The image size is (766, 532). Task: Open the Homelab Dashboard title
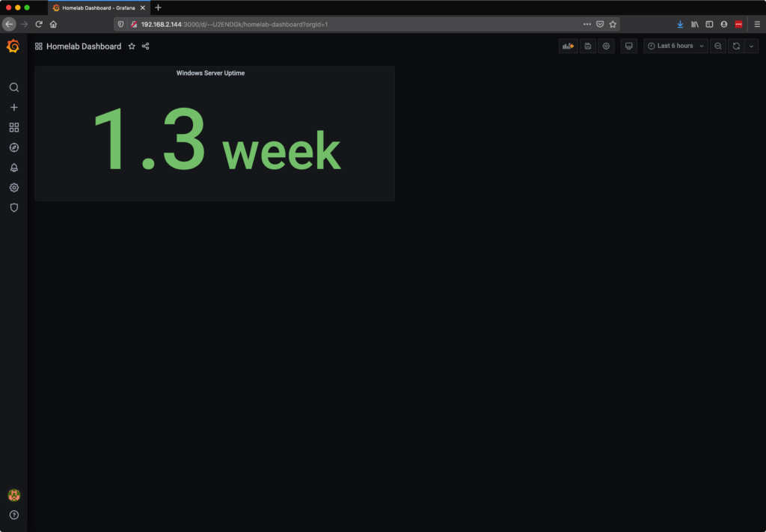coord(84,46)
